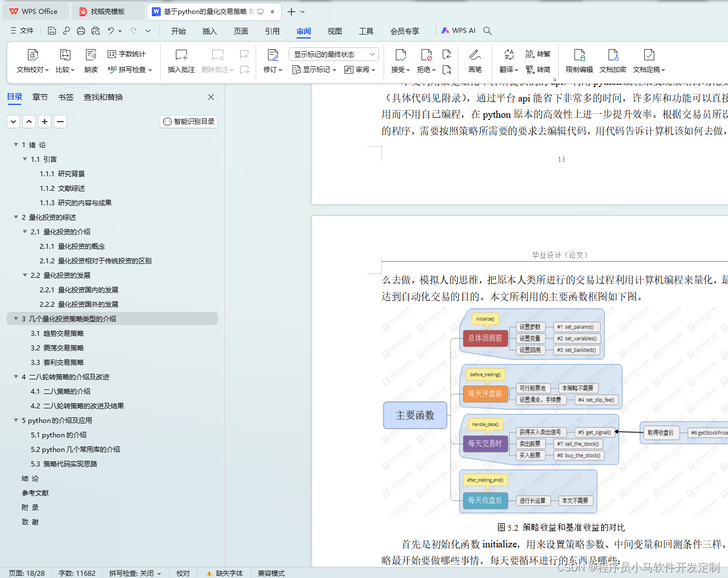Screen dimensions: 728x578
Task: Collapse outline item 2 量化投资的综述
Action: (16, 217)
